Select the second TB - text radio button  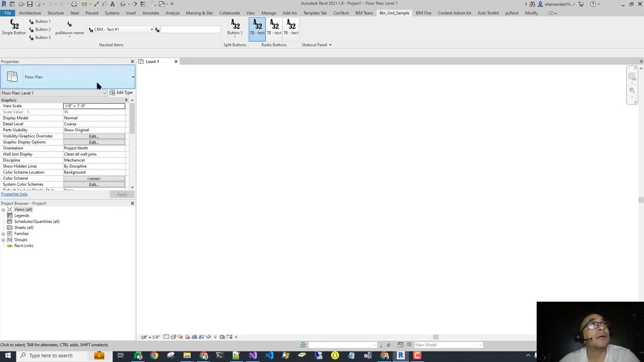pyautogui.click(x=274, y=28)
